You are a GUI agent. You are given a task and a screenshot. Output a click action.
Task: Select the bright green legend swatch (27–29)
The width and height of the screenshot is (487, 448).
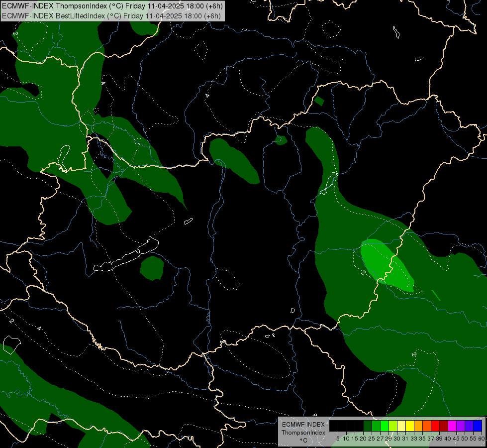[385, 426]
